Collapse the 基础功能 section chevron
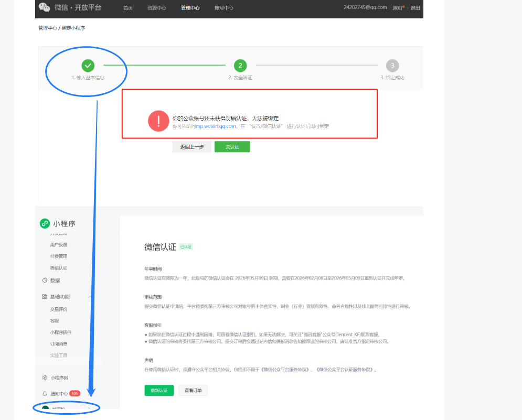Viewport: 522px width, 420px height. [90, 297]
